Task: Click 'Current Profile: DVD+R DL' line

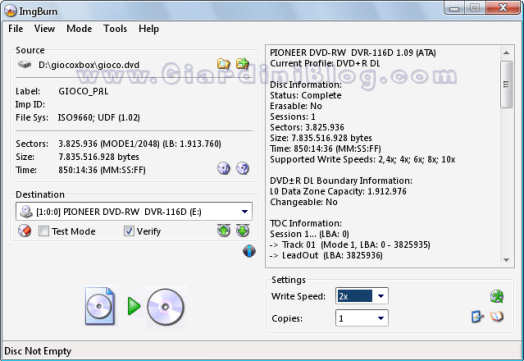Action: click(325, 63)
